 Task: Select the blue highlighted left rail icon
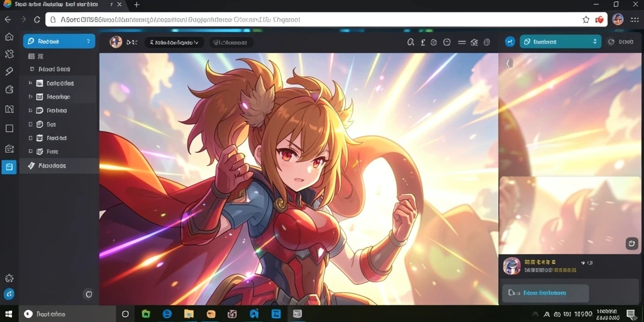pyautogui.click(x=9, y=167)
